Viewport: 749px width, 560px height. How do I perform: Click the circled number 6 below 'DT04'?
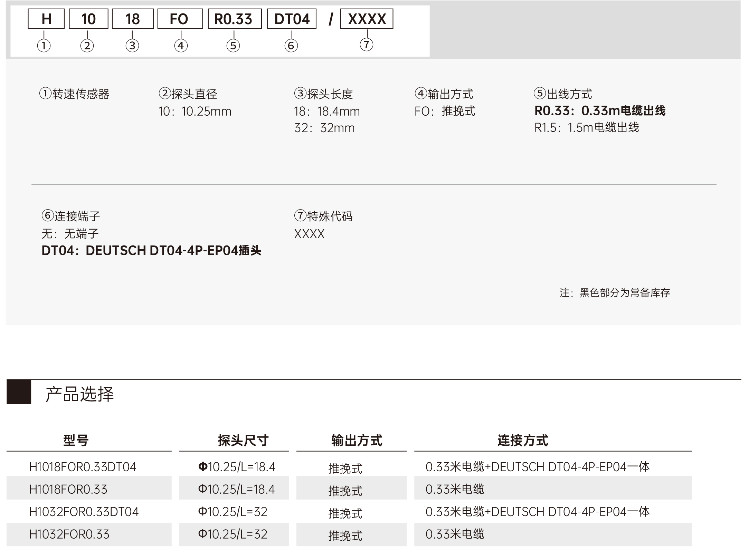(291, 46)
